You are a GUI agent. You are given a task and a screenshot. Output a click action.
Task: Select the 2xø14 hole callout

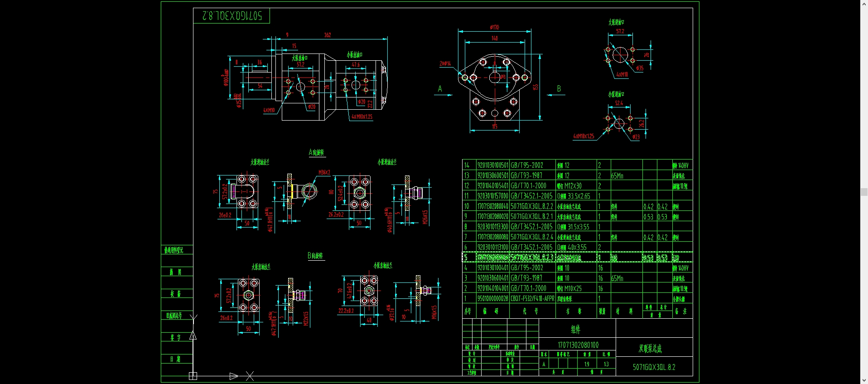[x=445, y=64]
